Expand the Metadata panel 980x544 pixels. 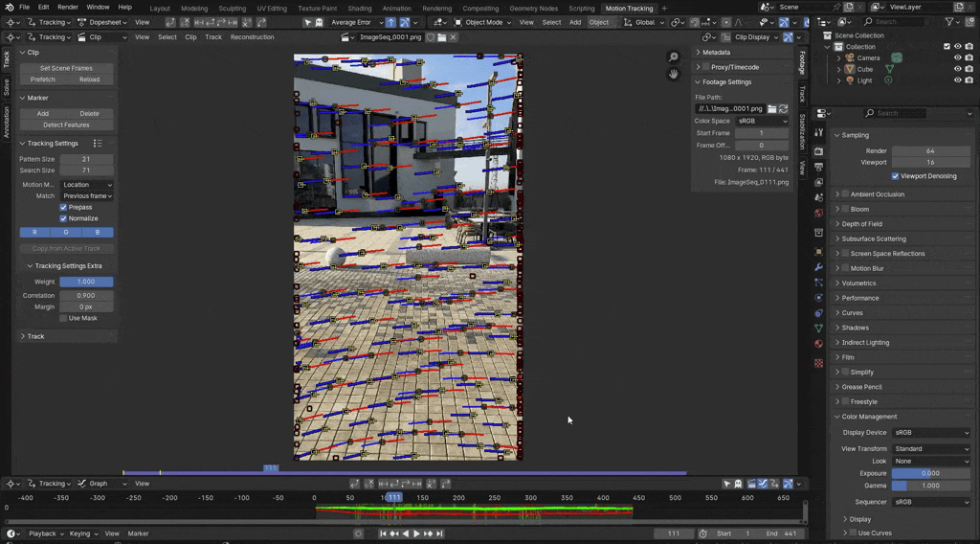pyautogui.click(x=716, y=53)
